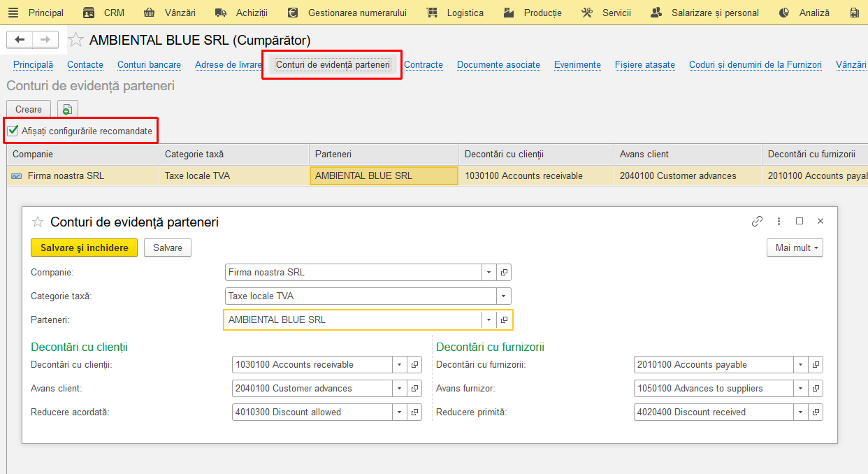Click the Salvare și închidere button

(x=85, y=247)
